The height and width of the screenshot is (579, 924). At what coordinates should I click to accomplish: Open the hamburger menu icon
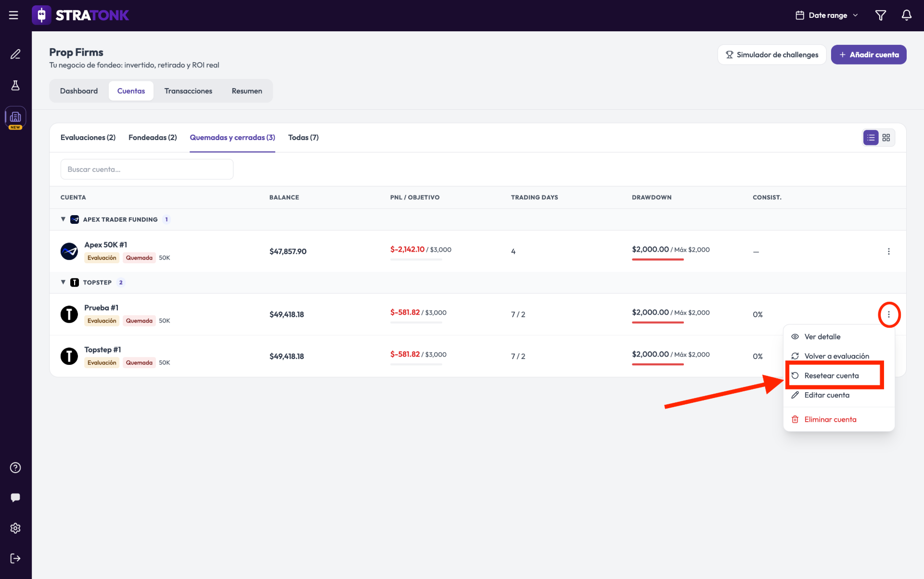13,15
